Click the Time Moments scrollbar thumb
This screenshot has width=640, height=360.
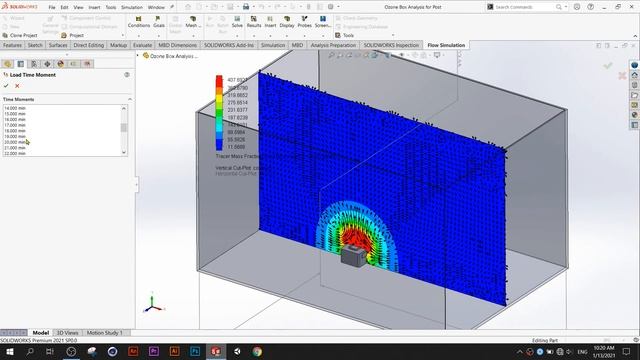[x=124, y=128]
